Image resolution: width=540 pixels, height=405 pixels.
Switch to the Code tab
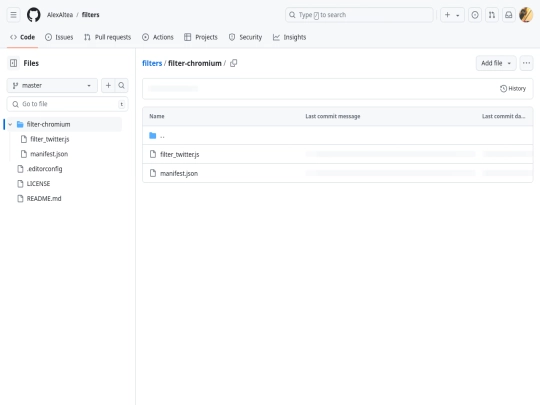coord(22,37)
